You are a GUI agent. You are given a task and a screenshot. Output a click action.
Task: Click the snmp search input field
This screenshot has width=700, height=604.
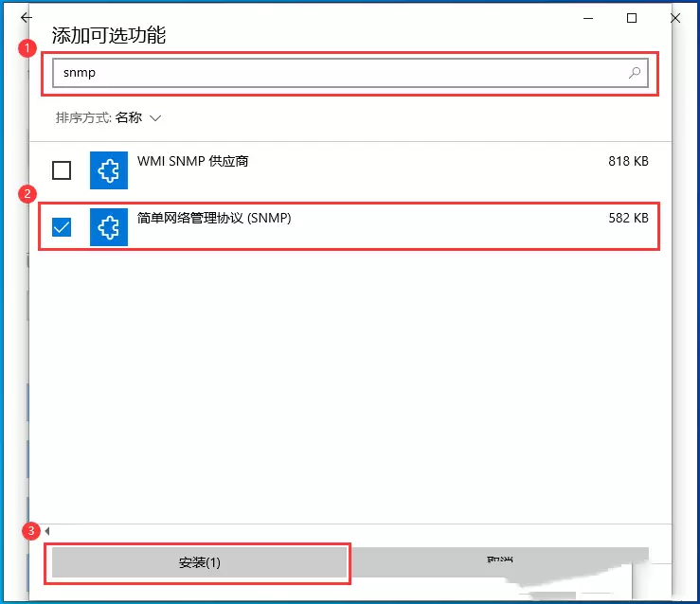point(350,73)
